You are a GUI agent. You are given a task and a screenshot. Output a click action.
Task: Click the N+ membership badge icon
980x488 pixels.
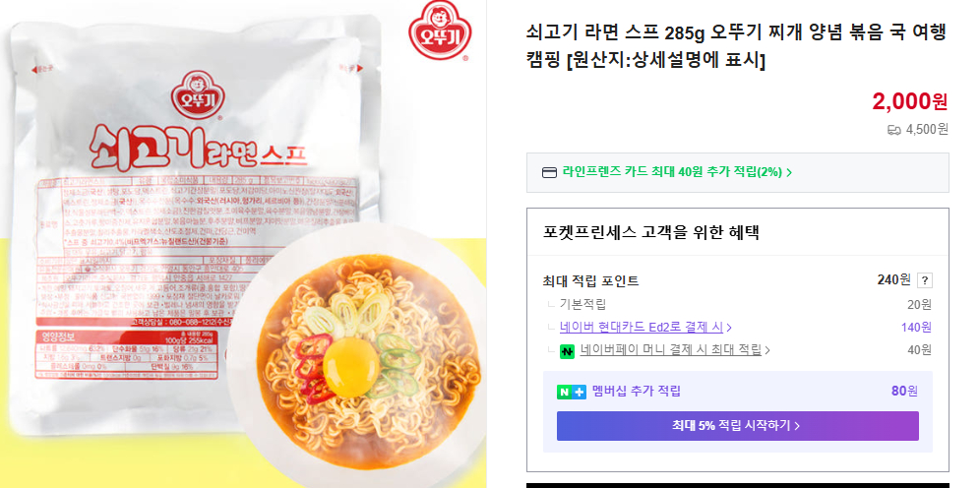tap(572, 392)
